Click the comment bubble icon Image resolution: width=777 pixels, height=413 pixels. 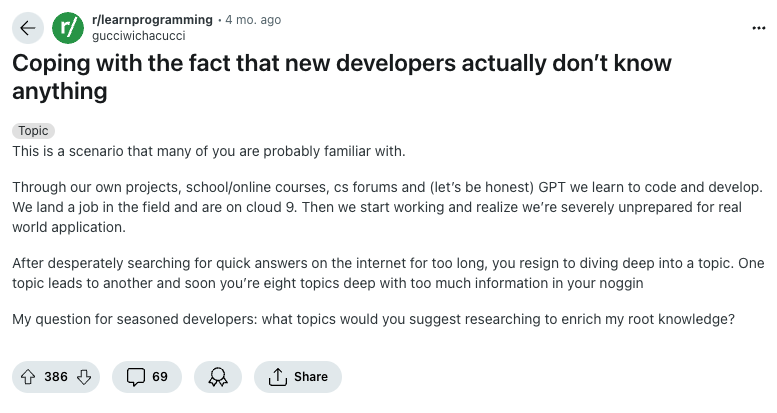point(135,377)
